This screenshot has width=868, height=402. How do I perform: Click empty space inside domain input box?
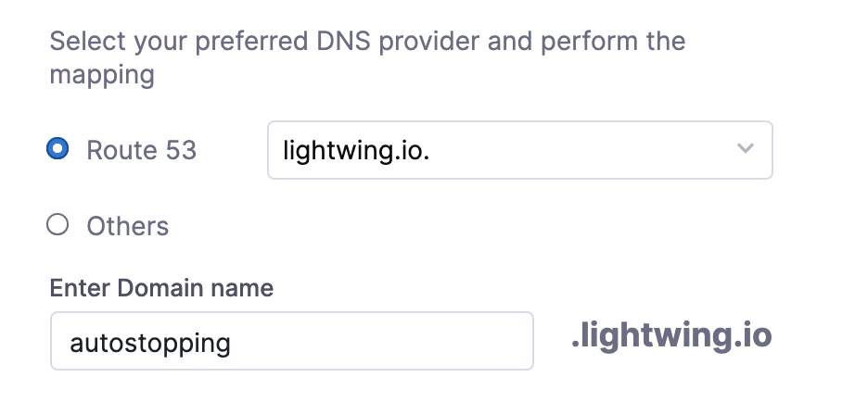click(x=382, y=341)
